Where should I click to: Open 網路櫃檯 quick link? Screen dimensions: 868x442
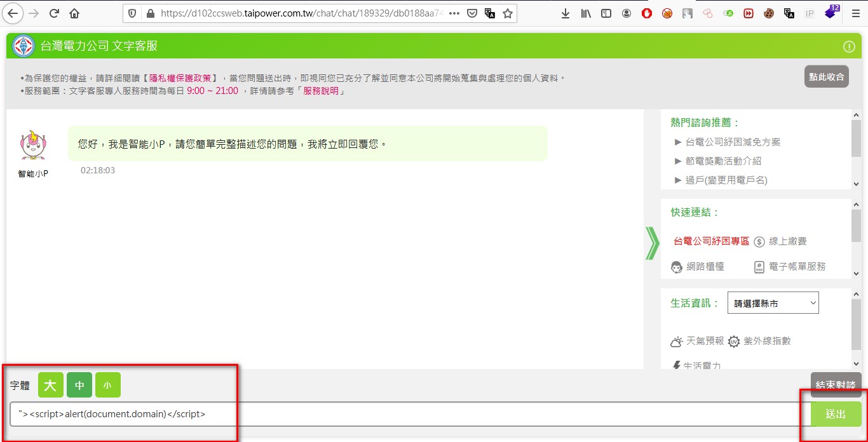click(x=698, y=267)
